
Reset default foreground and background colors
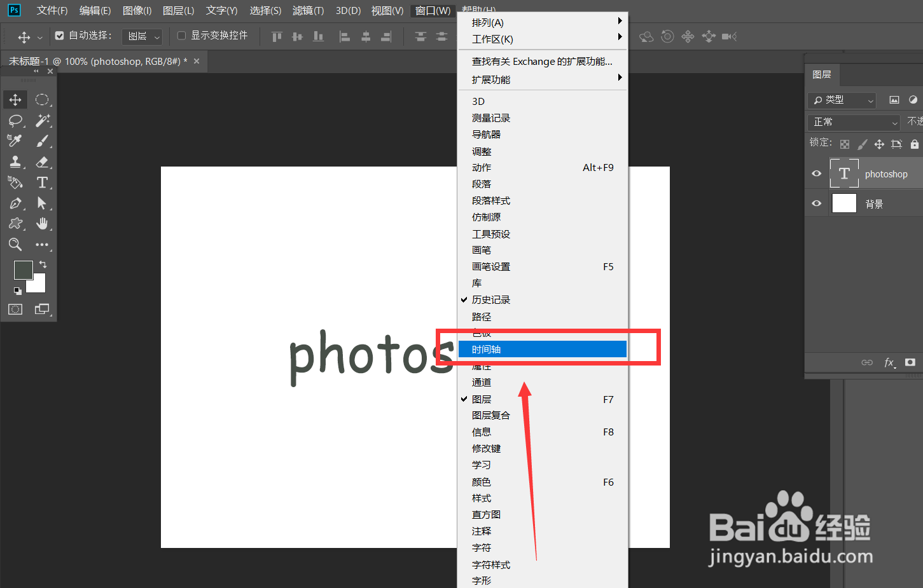click(18, 291)
